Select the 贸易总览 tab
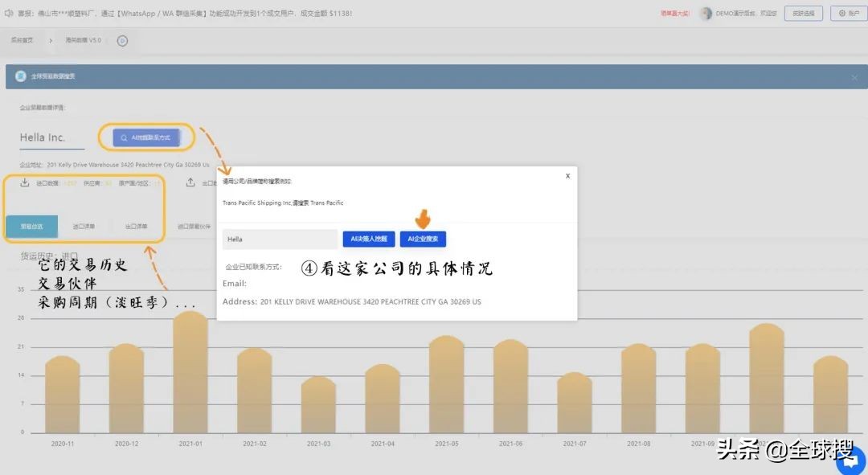 pyautogui.click(x=31, y=227)
